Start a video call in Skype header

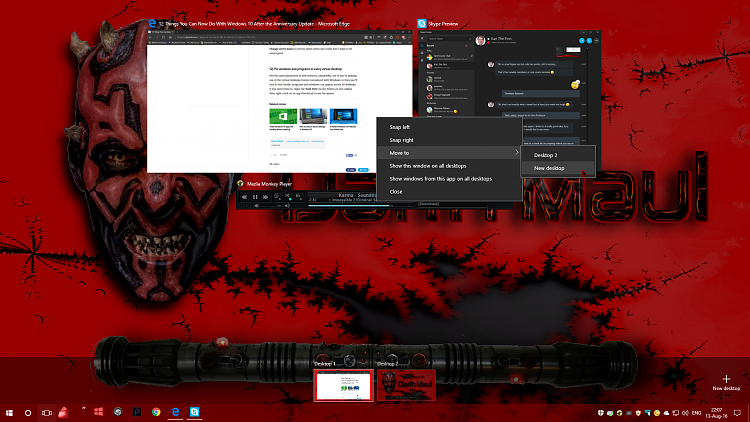[x=582, y=41]
